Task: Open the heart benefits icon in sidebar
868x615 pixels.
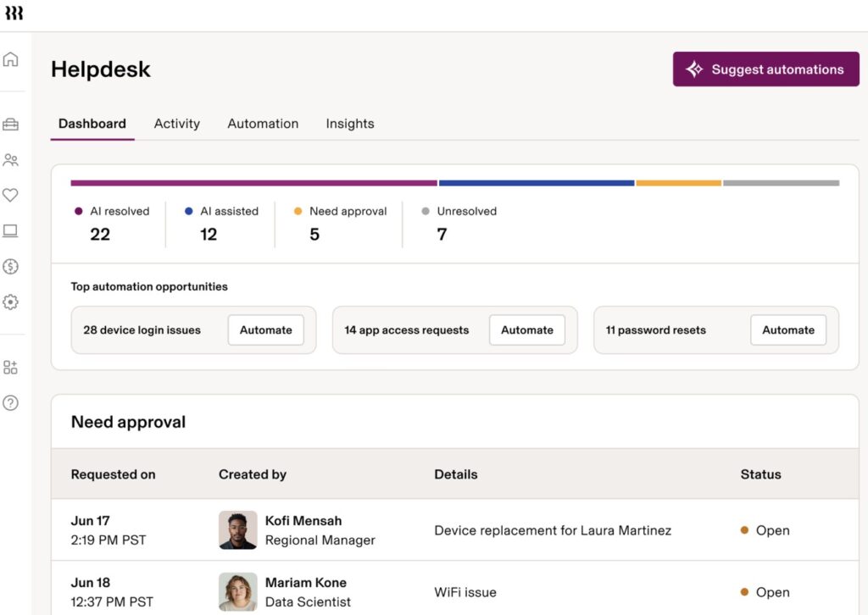Action: point(10,195)
